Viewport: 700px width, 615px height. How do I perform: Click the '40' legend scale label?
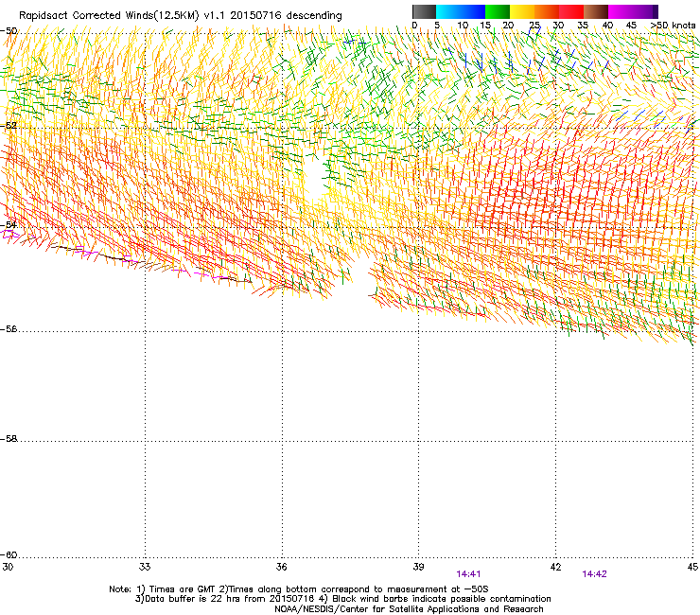click(607, 25)
